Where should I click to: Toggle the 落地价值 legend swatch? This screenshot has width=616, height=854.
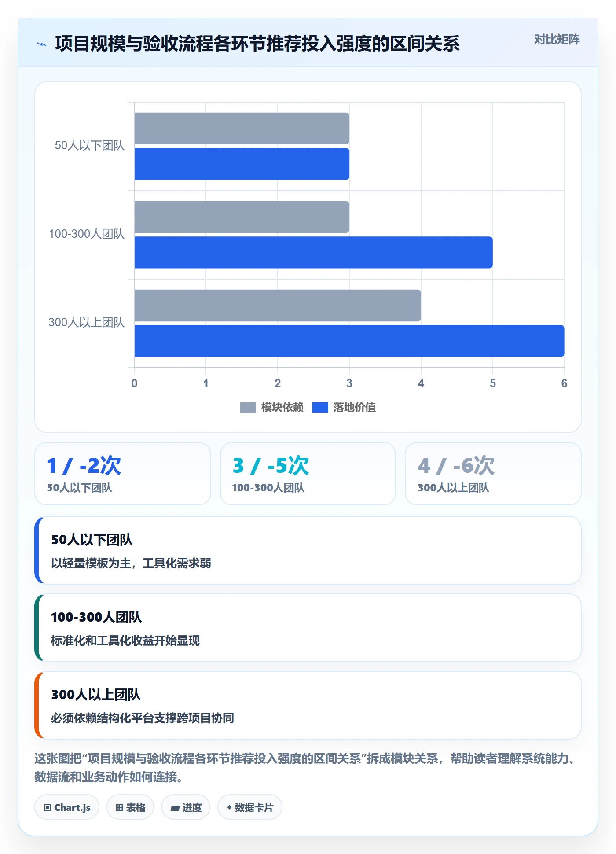click(320, 408)
